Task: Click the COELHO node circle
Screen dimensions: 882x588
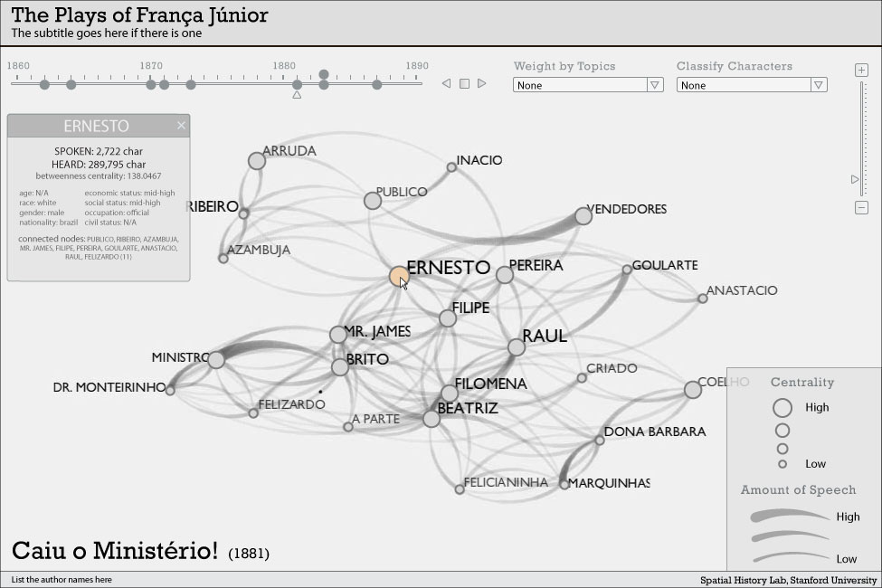Action: point(693,389)
